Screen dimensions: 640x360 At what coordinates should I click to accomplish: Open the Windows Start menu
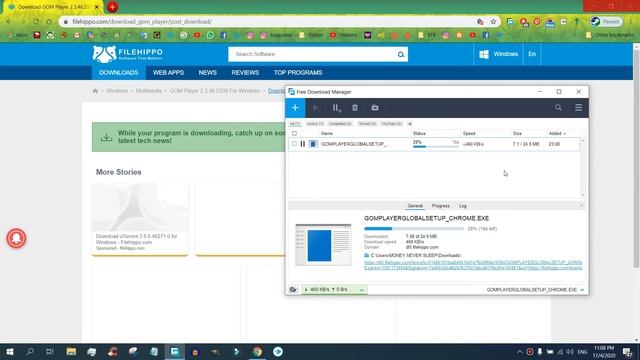click(x=10, y=352)
